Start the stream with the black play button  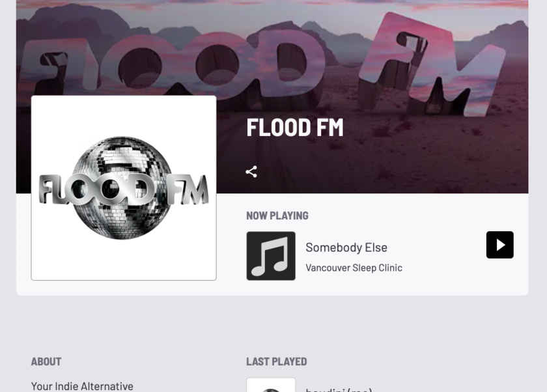pyautogui.click(x=499, y=245)
